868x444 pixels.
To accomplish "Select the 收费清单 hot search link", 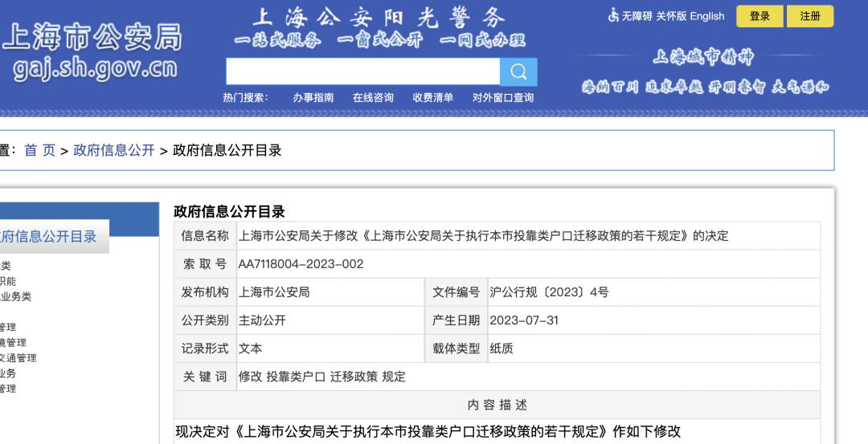I will point(432,98).
